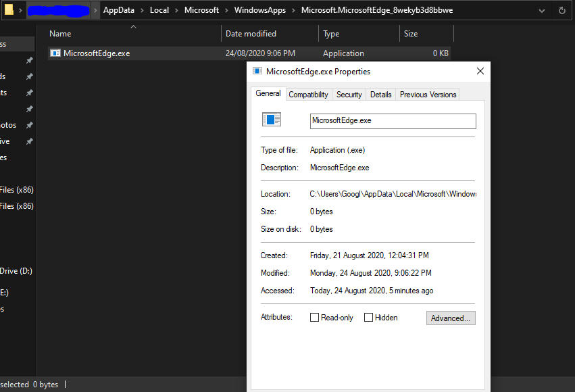575x392 pixels.
Task: Open the address bar history dropdown arrow
Action: [x=542, y=11]
